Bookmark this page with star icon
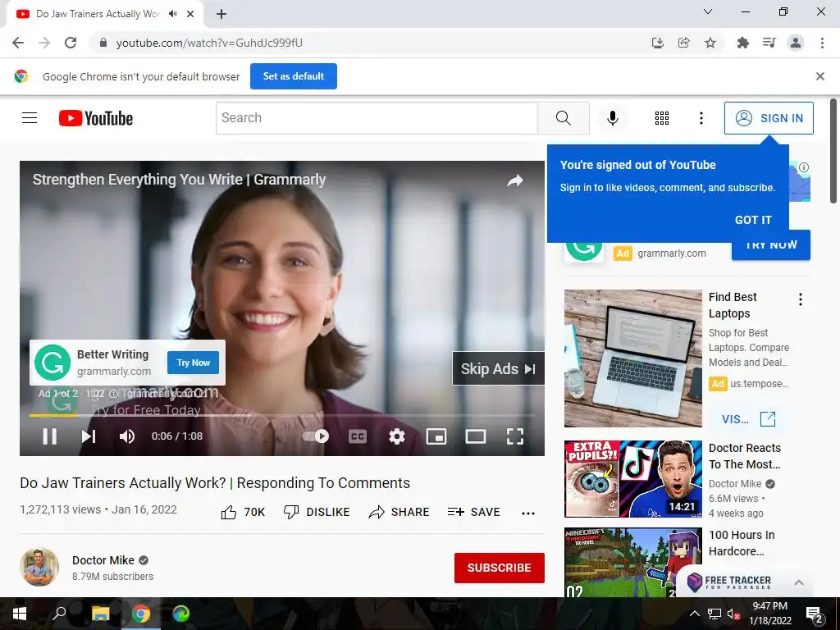Image resolution: width=840 pixels, height=630 pixels. (710, 43)
